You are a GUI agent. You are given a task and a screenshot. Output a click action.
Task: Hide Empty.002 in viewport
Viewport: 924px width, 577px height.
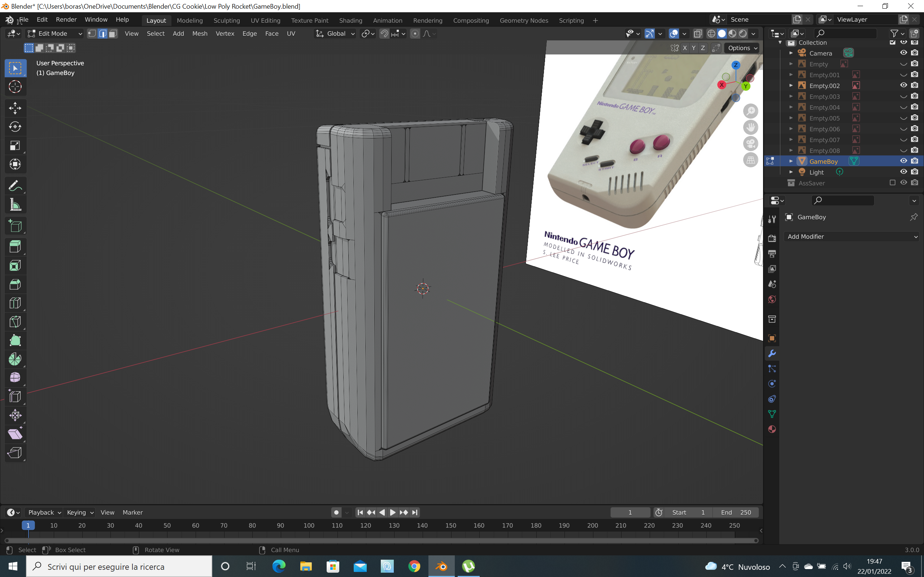tap(903, 85)
